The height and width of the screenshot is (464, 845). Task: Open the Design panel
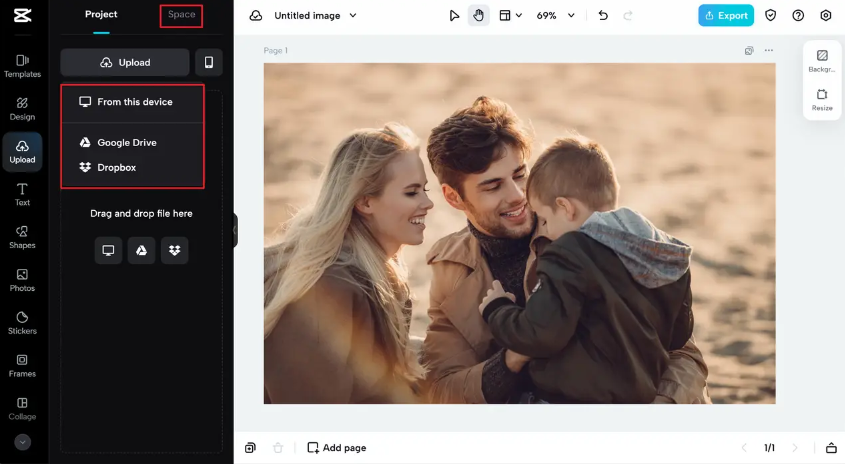22,109
